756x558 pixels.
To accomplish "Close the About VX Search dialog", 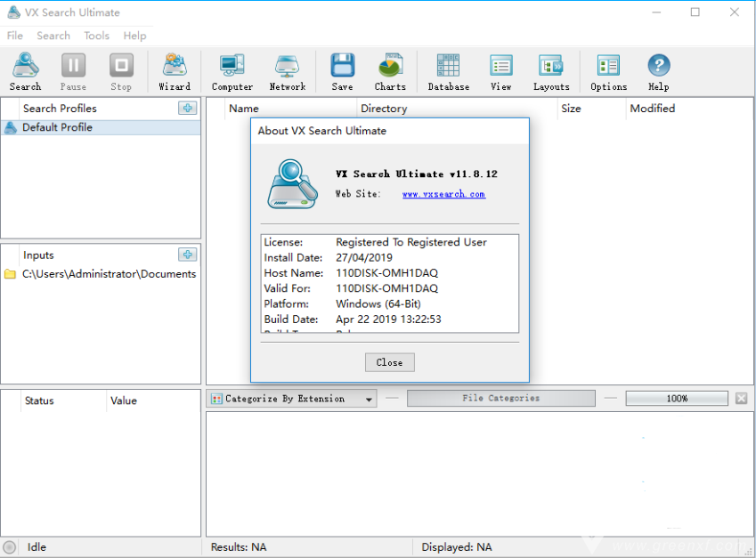I will tap(389, 362).
